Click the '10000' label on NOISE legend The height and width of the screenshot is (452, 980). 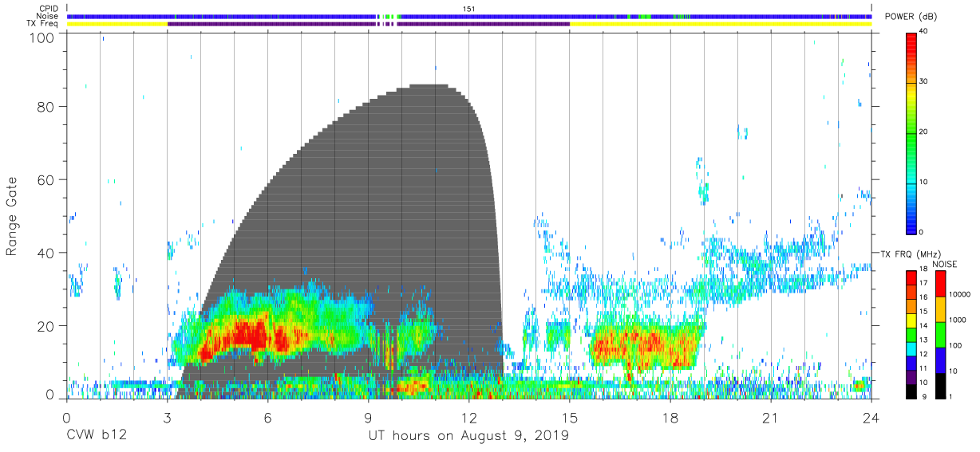961,294
